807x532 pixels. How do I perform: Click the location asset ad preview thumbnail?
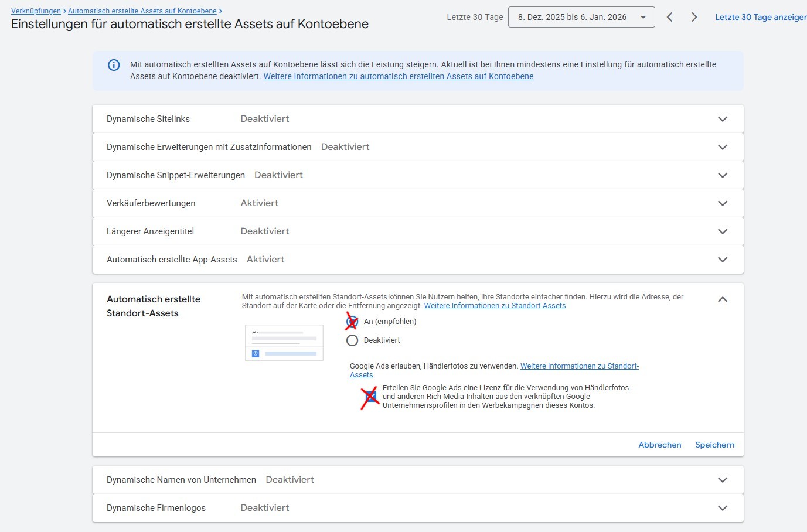(284, 343)
